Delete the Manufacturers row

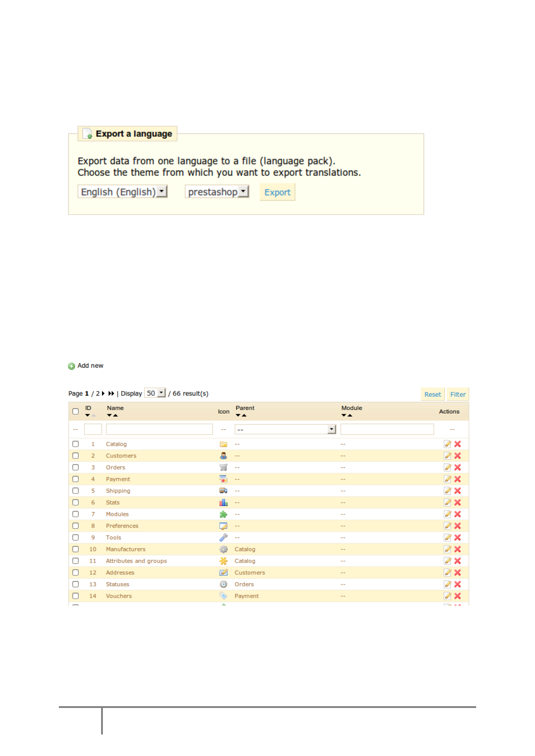click(457, 549)
